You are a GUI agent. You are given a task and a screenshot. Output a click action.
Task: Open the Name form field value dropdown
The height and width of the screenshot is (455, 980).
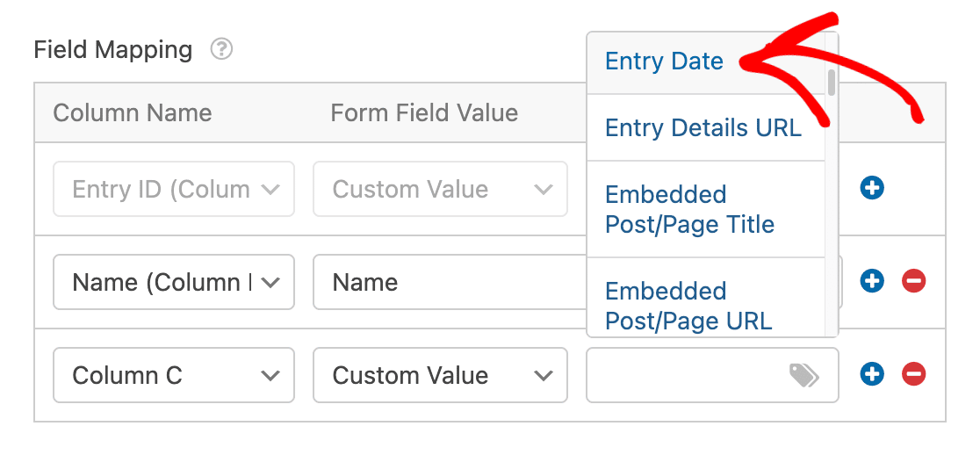(450, 282)
